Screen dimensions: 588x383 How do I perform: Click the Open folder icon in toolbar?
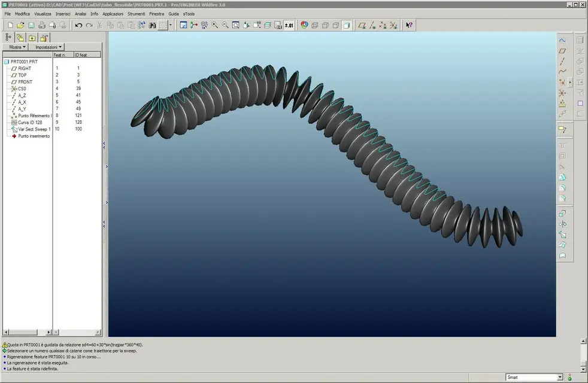coord(20,25)
